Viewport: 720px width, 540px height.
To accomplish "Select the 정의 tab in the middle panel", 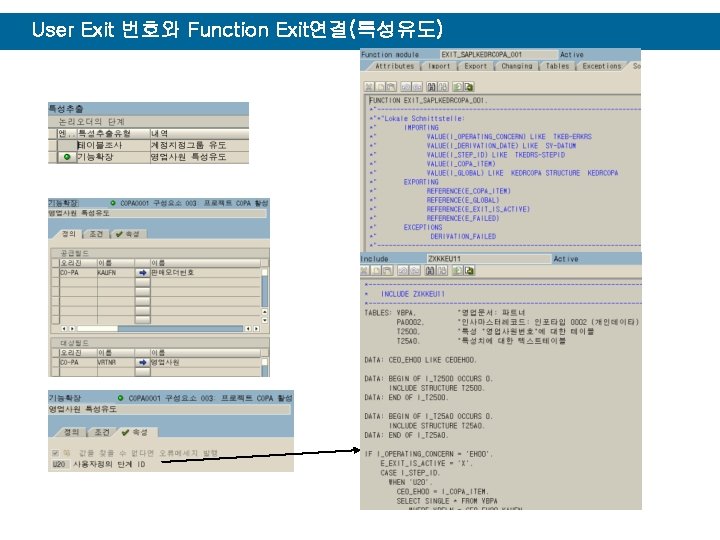I will coord(68,234).
